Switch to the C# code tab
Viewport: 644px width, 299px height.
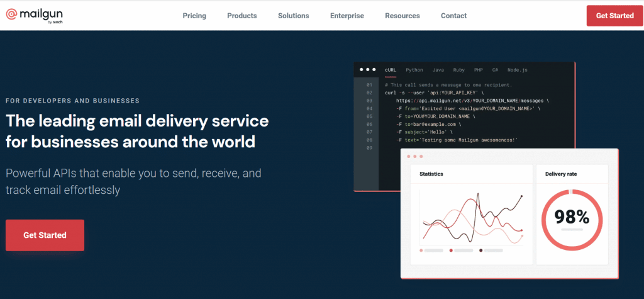click(x=496, y=70)
